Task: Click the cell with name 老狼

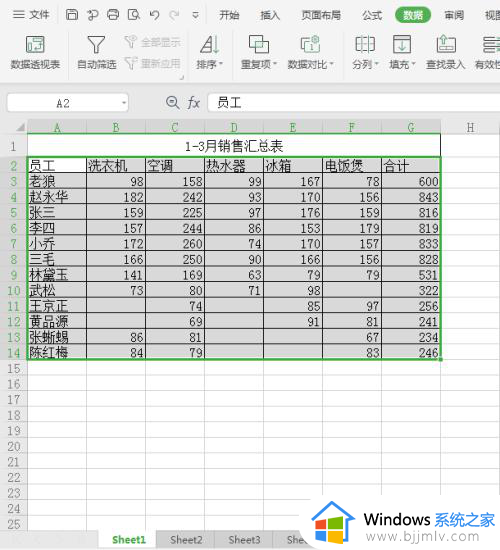Action: [57, 181]
